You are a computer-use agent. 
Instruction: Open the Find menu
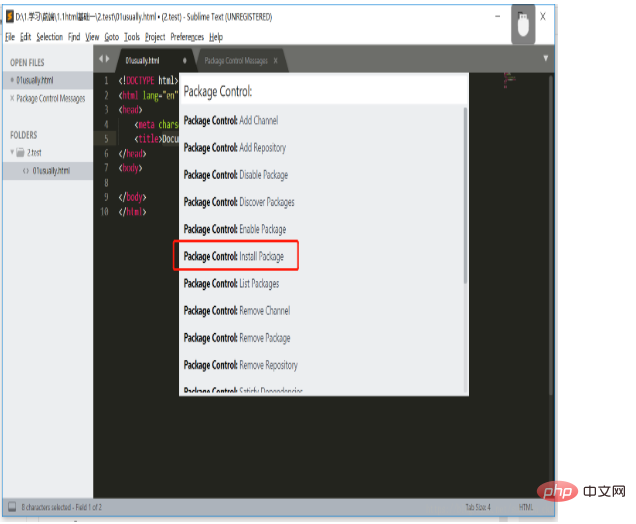pos(74,37)
